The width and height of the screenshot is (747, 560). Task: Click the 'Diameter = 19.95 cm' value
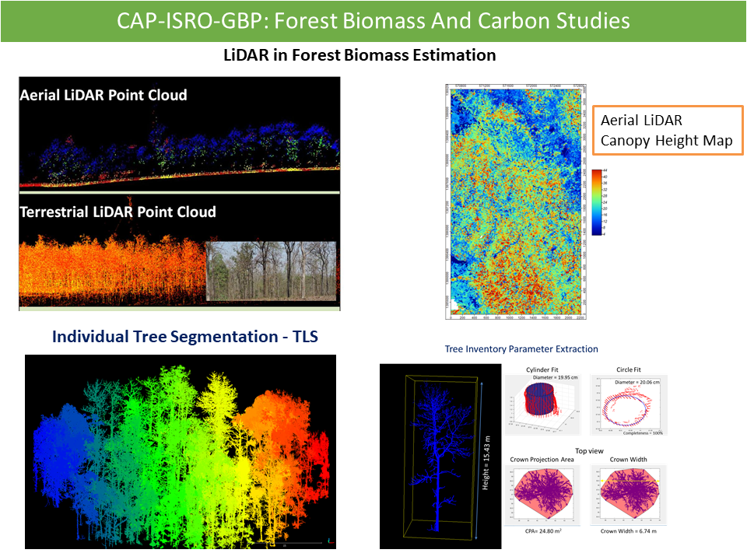click(x=555, y=377)
